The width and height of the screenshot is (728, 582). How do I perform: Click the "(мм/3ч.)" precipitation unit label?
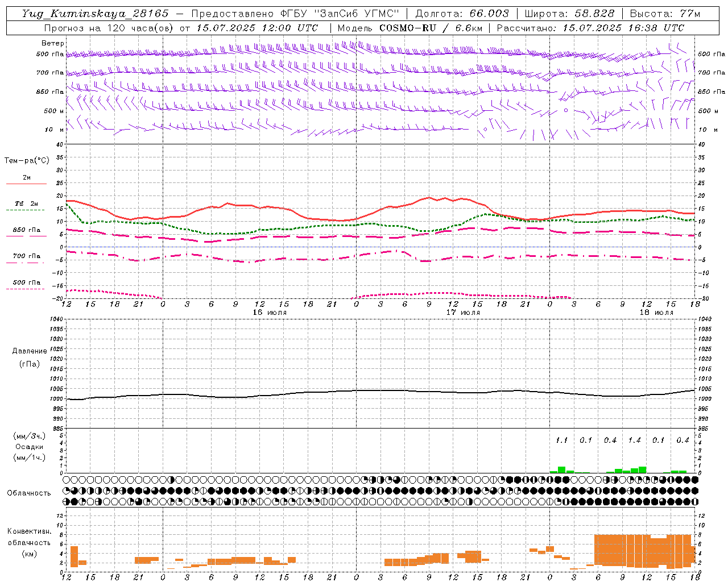30,436
